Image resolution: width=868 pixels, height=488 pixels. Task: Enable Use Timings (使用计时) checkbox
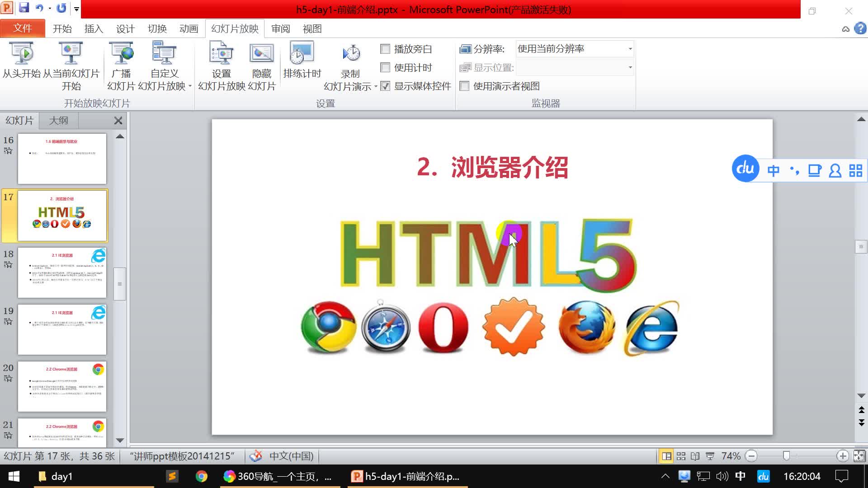pos(385,67)
